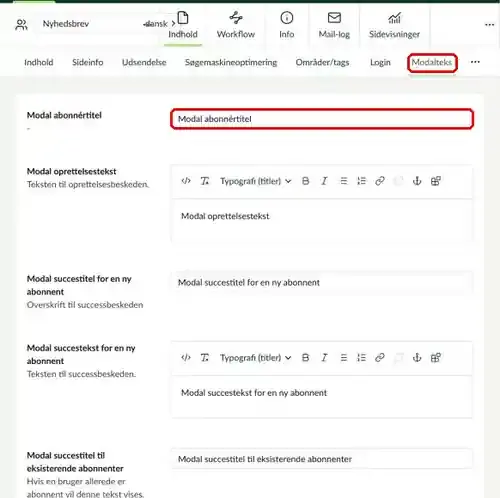The width and height of the screenshot is (500, 498).
Task: Click 'Overskrift til successbeskeden' description text
Action: (x=85, y=305)
